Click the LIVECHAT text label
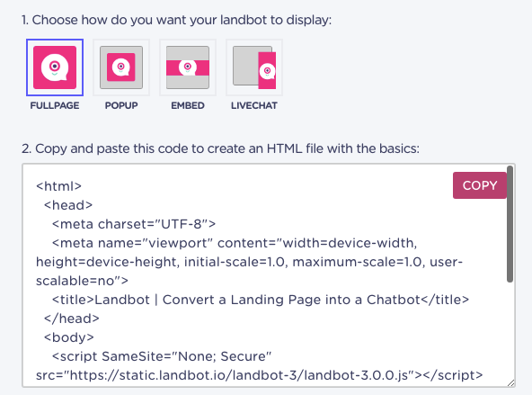The width and height of the screenshot is (532, 395). coord(254,105)
